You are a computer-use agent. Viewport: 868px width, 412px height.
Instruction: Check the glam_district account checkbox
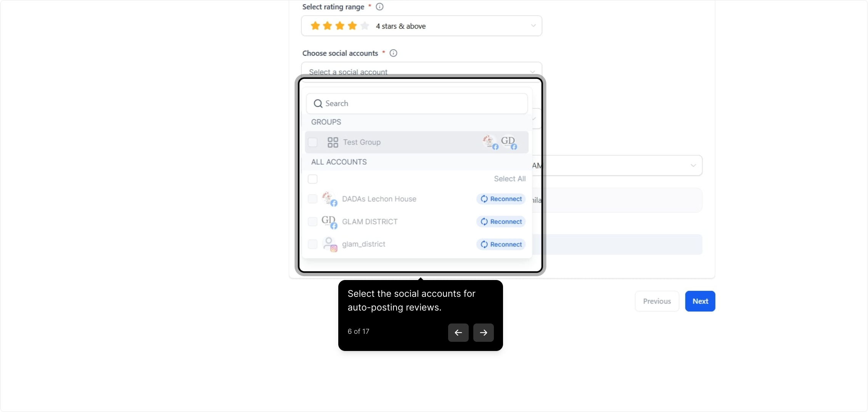coord(313,244)
